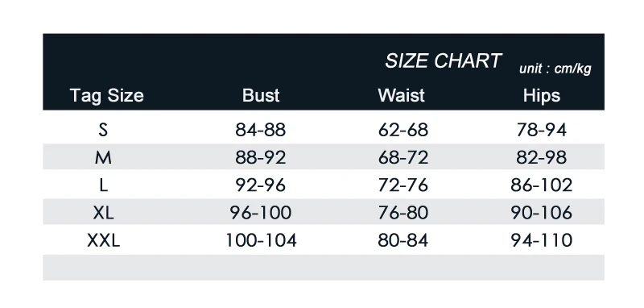Select the XXL tag size cell

point(104,240)
